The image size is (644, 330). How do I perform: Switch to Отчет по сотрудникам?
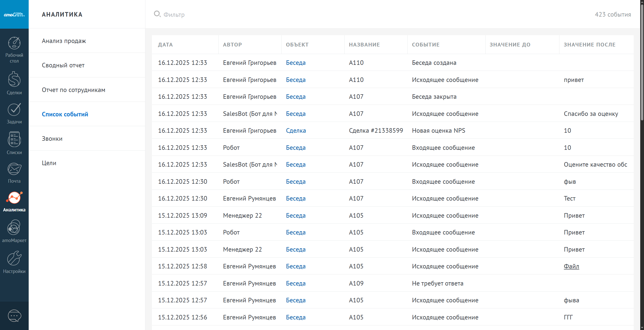tap(73, 90)
